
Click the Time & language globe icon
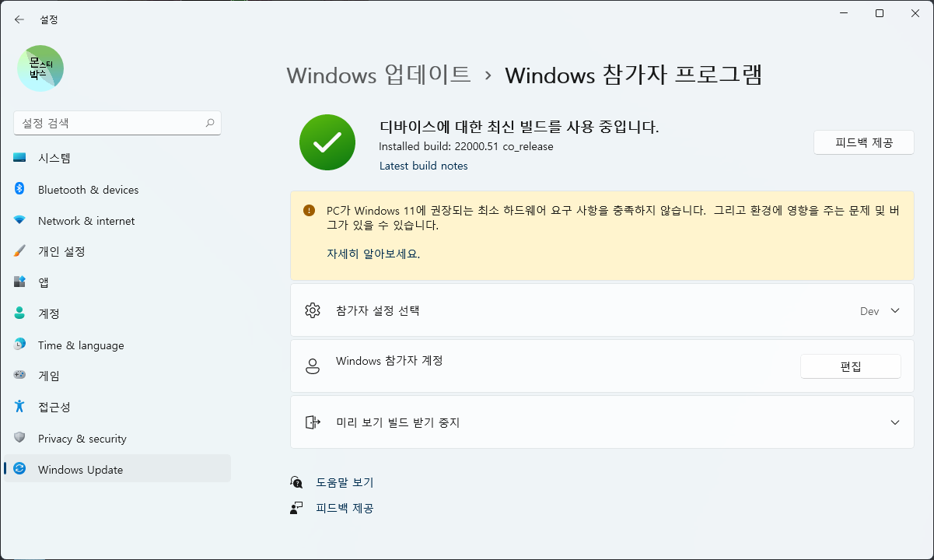[19, 345]
